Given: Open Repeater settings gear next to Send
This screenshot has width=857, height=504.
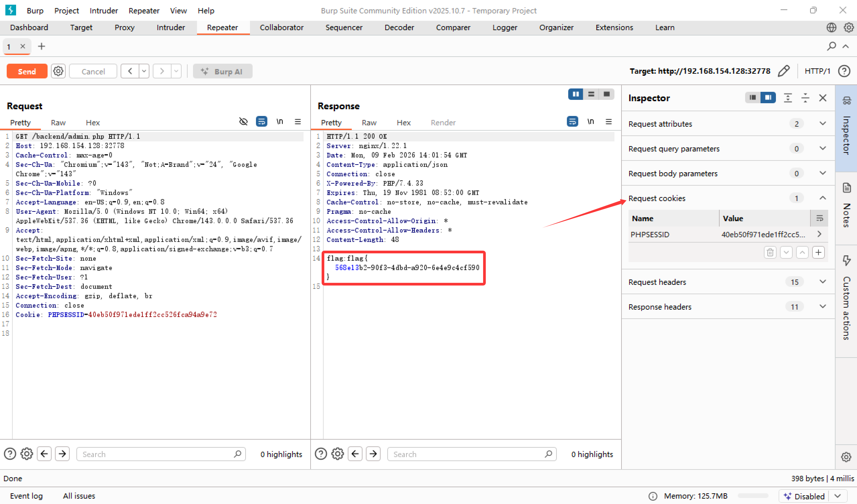Looking at the screenshot, I should point(58,71).
